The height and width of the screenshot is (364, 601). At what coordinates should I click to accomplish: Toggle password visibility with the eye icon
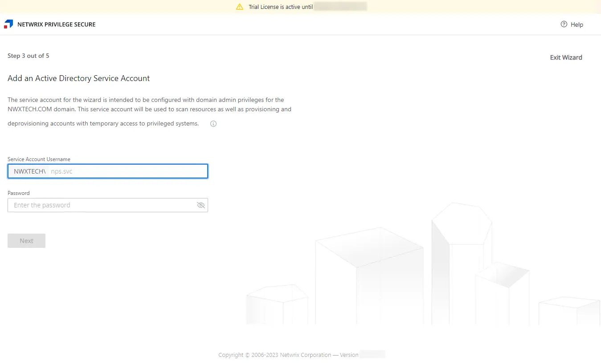[200, 205]
